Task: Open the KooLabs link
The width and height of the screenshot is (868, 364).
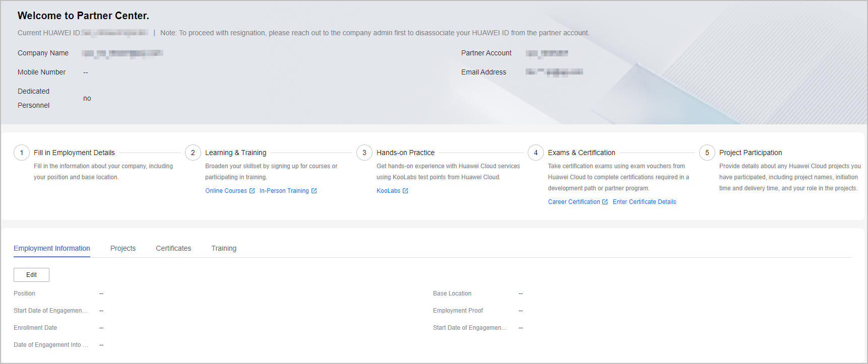Action: pyautogui.click(x=388, y=191)
